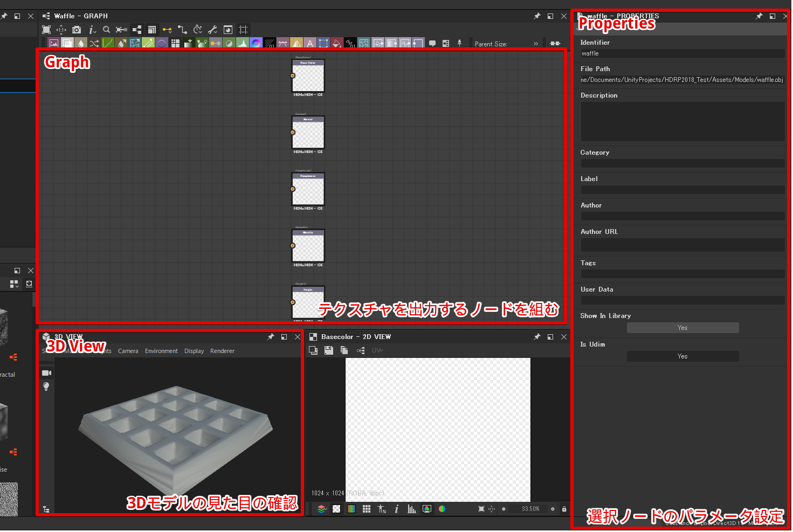Open the channel layers dropdown in 2D View
The height and width of the screenshot is (532, 793).
click(x=322, y=509)
